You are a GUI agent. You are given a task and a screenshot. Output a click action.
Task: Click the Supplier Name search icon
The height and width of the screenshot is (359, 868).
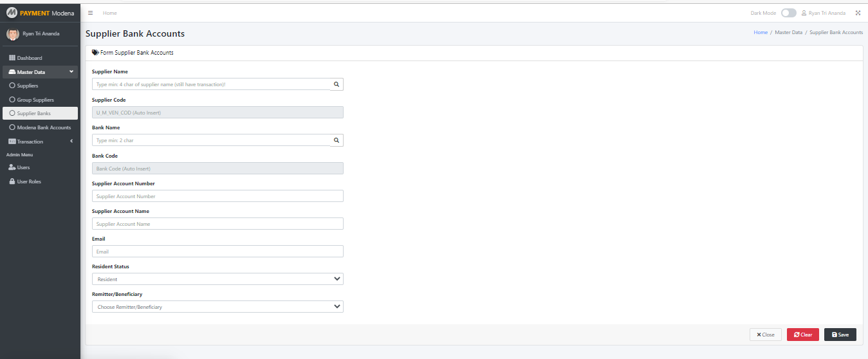click(x=336, y=84)
